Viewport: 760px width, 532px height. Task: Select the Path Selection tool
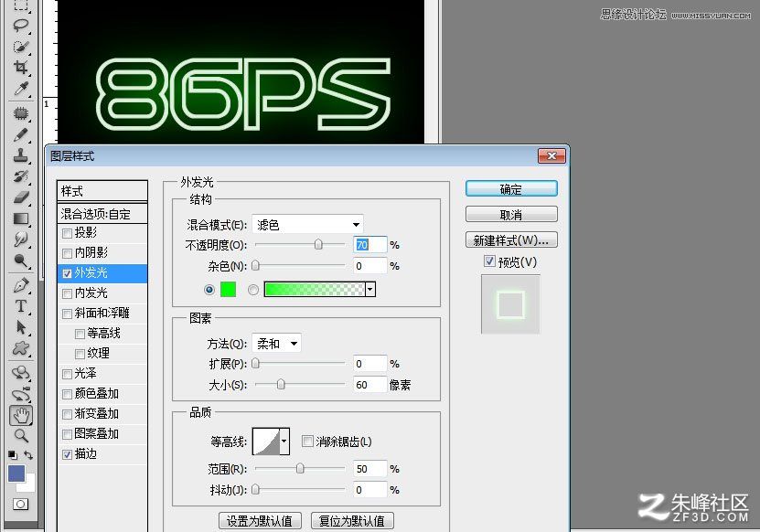coord(21,327)
